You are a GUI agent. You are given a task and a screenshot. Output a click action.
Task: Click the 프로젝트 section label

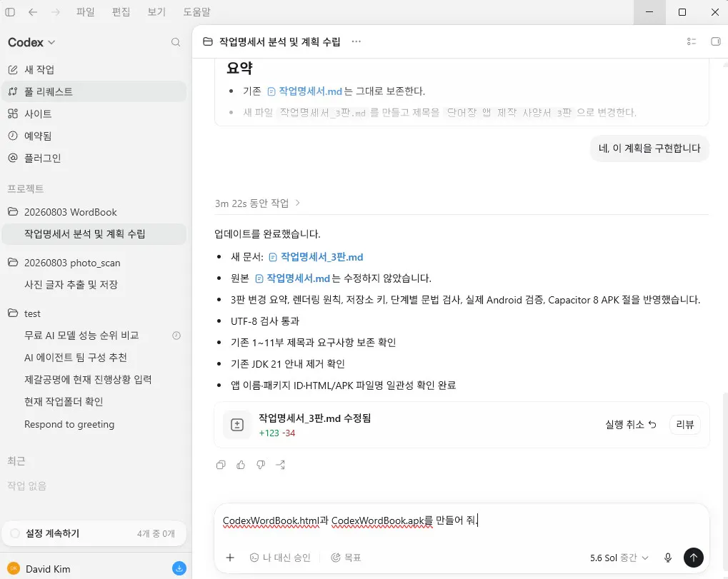coord(26,188)
